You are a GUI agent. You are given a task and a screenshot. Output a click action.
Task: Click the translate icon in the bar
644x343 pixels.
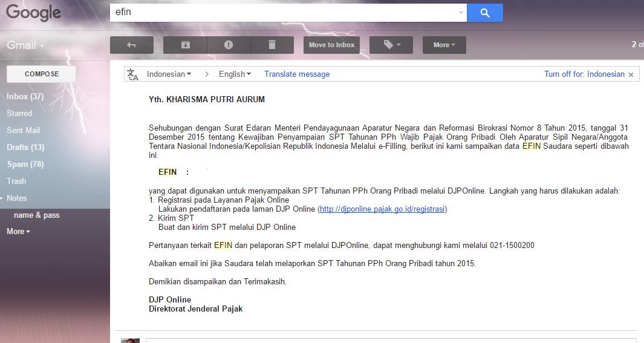click(132, 74)
